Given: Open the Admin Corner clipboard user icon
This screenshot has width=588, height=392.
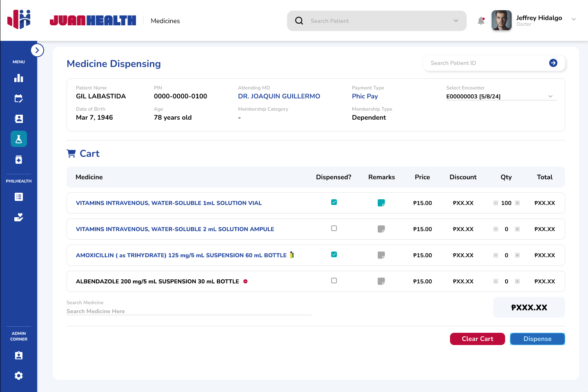Looking at the screenshot, I should pos(19,355).
